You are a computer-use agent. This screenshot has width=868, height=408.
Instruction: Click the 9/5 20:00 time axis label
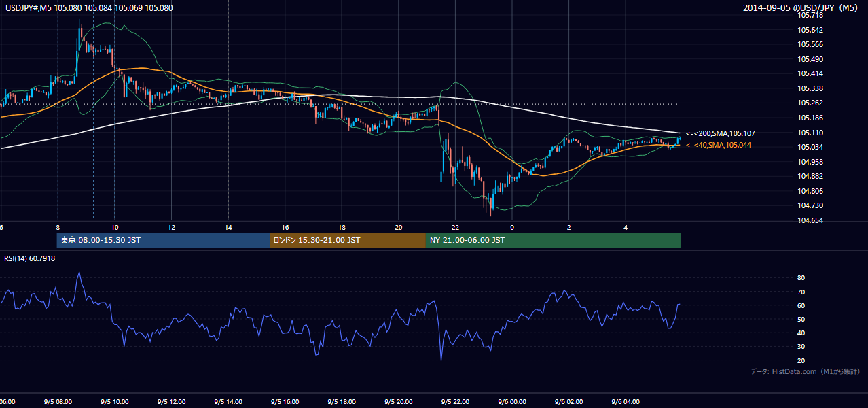click(x=399, y=402)
